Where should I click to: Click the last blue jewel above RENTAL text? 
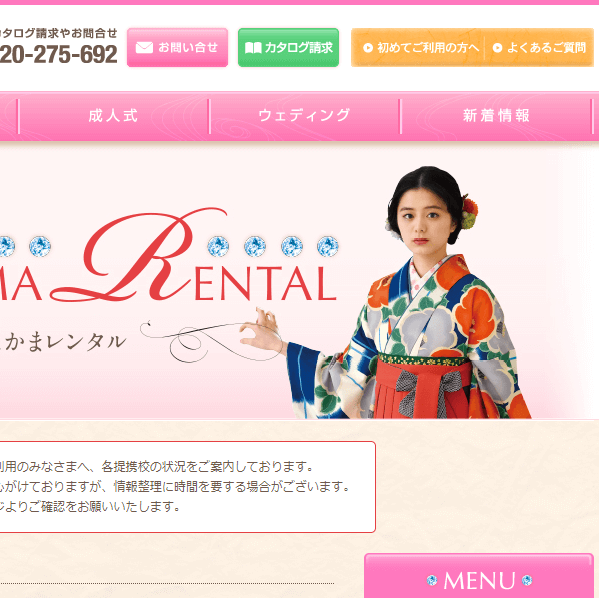(328, 246)
